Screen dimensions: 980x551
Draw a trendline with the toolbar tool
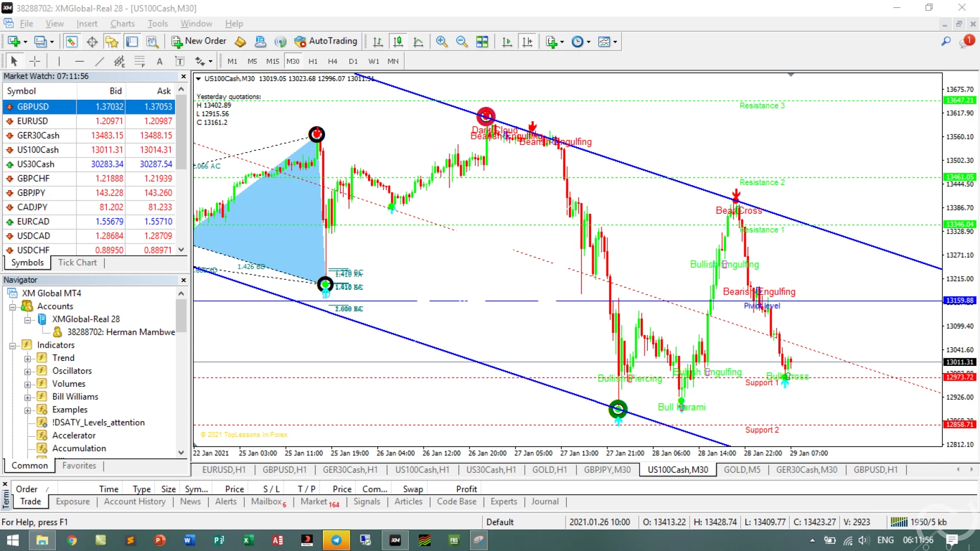click(x=99, y=61)
